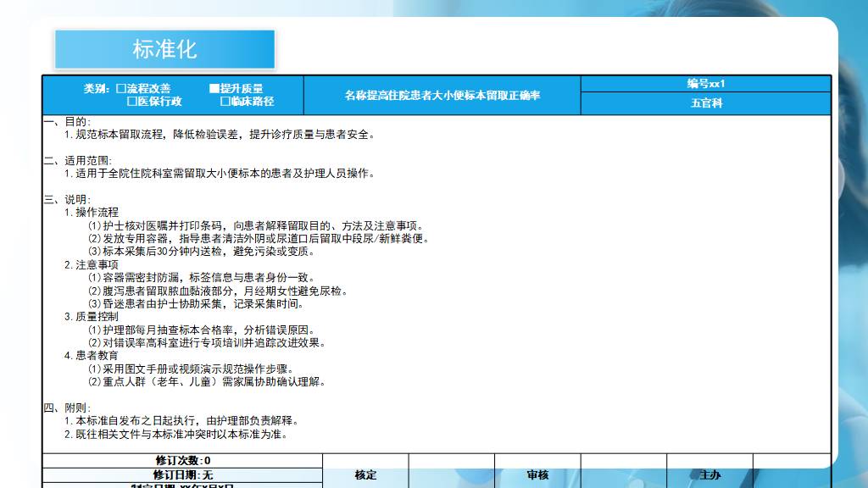The height and width of the screenshot is (488, 868).
Task: Select the 4.患者教育 subsection line
Action: click(x=92, y=356)
